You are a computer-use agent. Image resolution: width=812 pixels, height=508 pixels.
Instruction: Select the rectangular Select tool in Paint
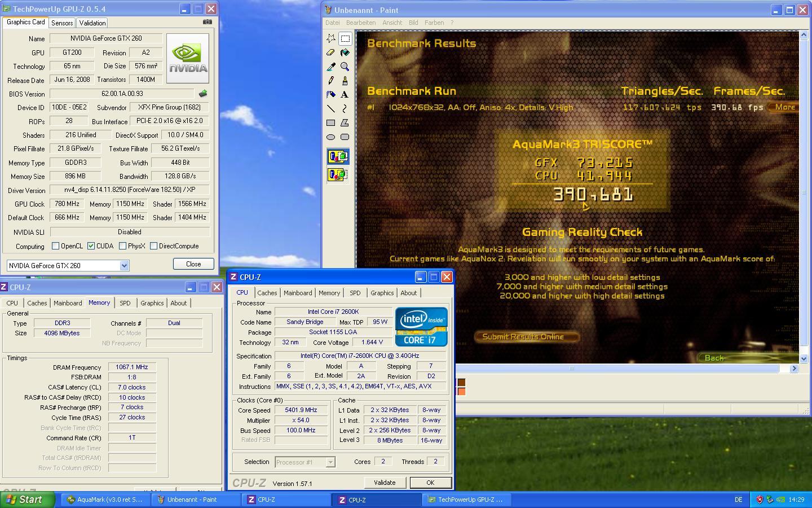tap(345, 38)
